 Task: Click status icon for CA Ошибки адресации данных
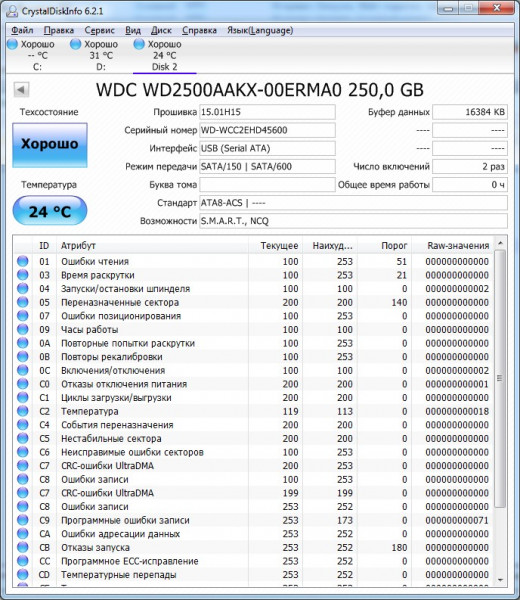click(23, 533)
